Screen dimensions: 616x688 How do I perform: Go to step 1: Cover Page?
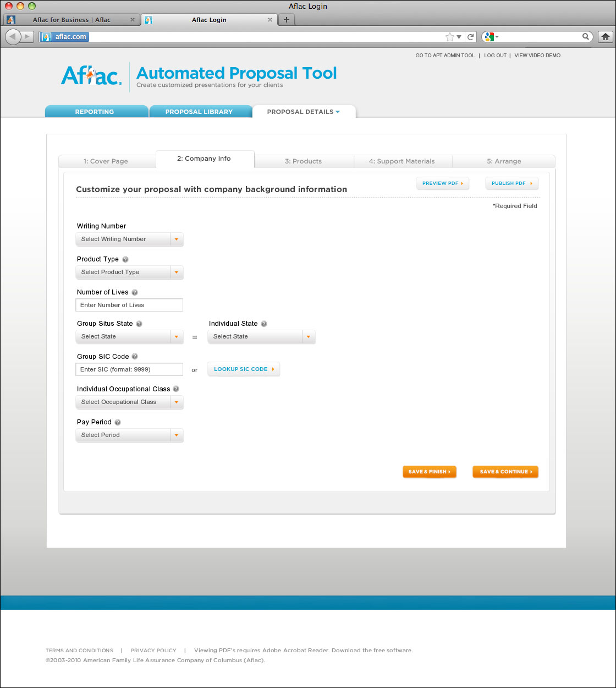[x=106, y=161]
